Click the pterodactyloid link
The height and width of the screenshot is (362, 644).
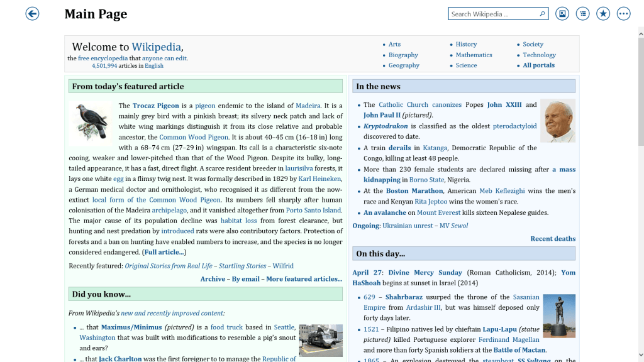pyautogui.click(x=514, y=126)
